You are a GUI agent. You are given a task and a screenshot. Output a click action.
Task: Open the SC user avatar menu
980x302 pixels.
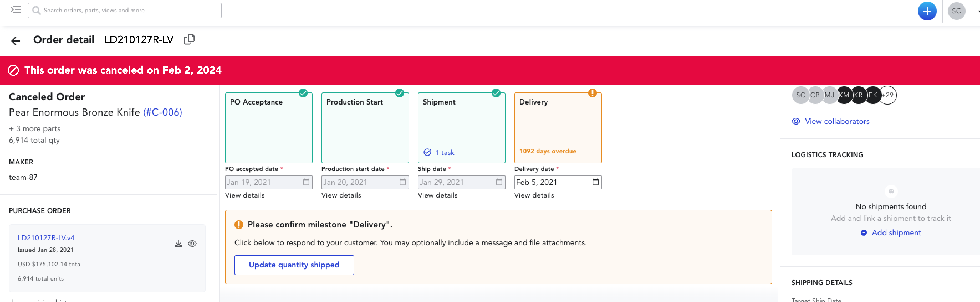[x=956, y=11]
